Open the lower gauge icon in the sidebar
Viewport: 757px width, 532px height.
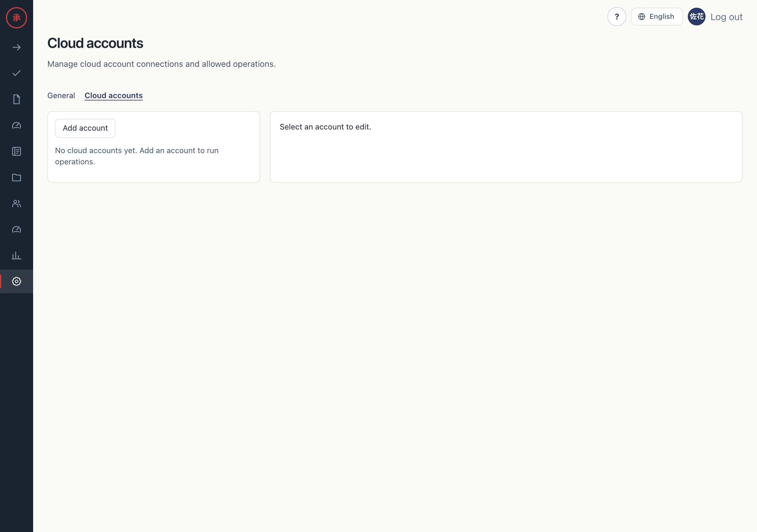(x=17, y=229)
